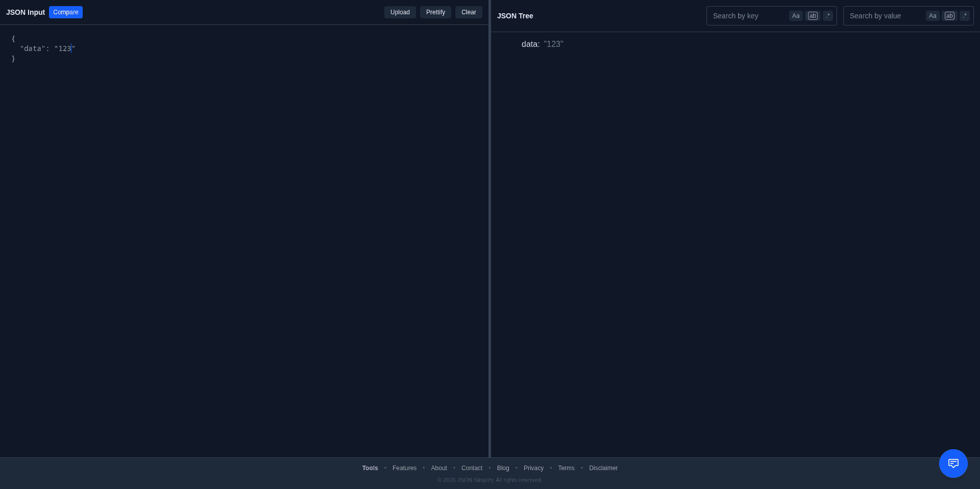Open the chat support bubble icon
The width and height of the screenshot is (980, 489).
(953, 463)
